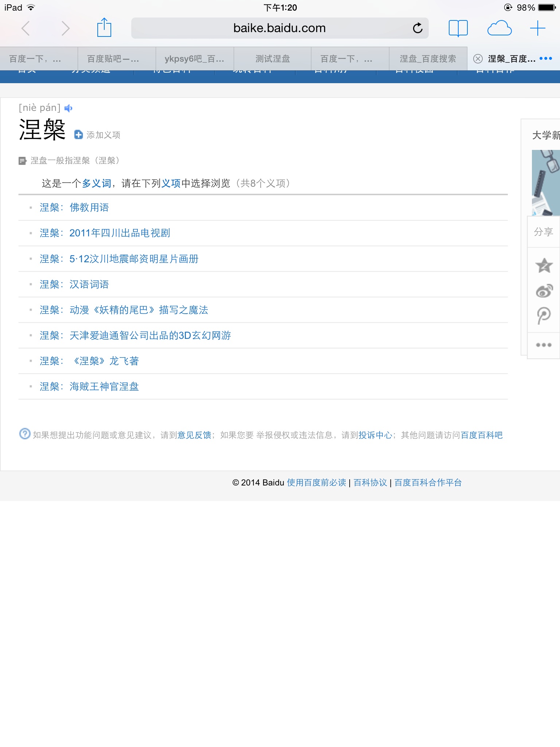Switch to the 测试涅盘 tab
This screenshot has height=747, width=560.
tap(273, 59)
